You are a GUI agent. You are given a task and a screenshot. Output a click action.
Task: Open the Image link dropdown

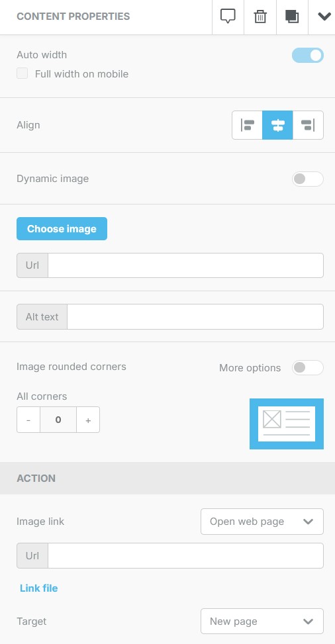tap(262, 522)
